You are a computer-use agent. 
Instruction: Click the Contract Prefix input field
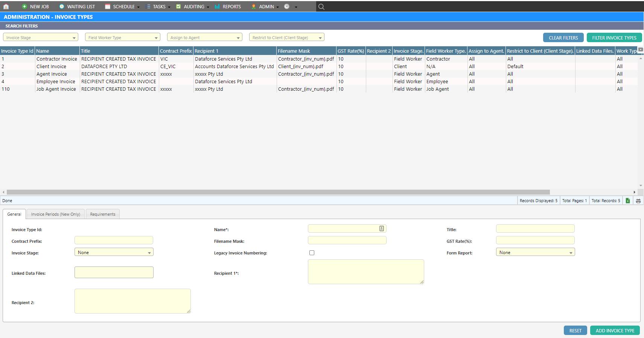(x=114, y=240)
